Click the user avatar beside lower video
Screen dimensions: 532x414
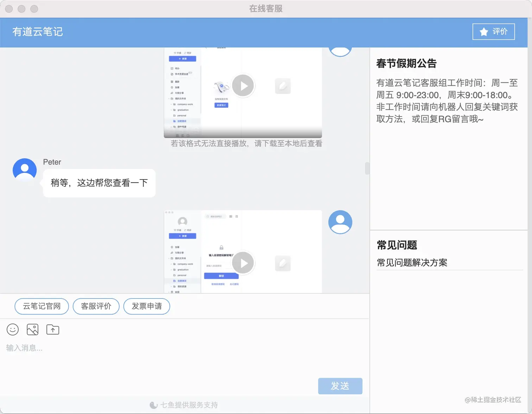coord(340,222)
